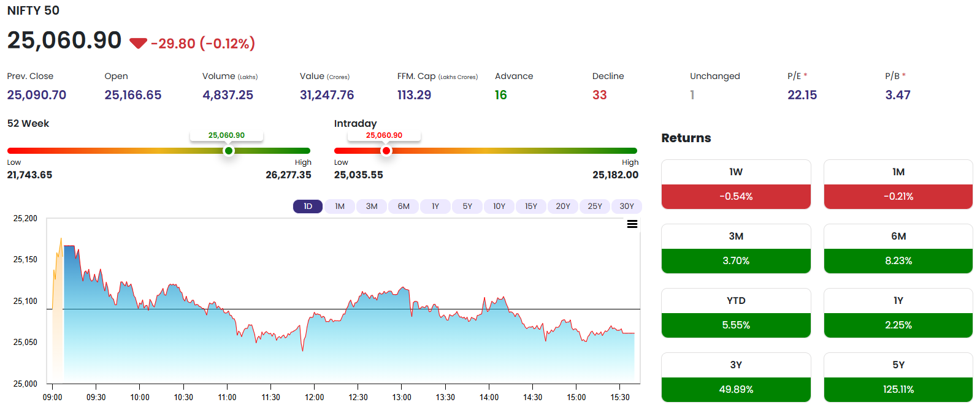980x413 pixels.
Task: Switch chart to 20Y range
Action: point(563,206)
